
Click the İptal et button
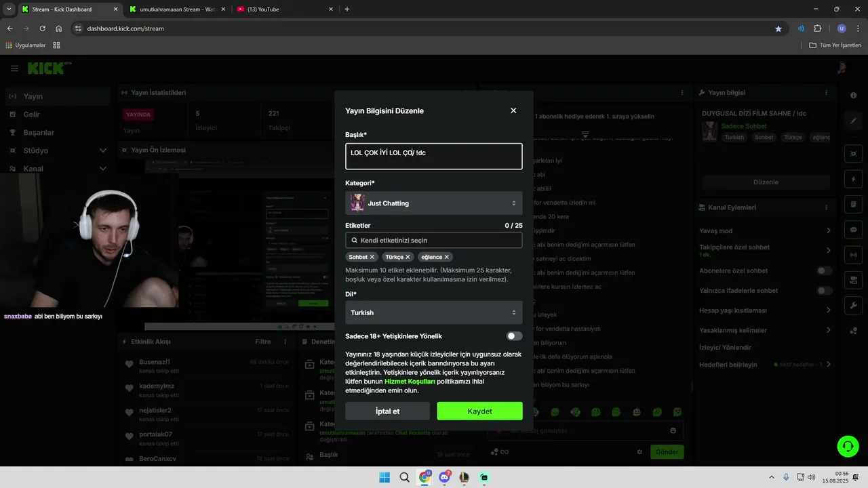(387, 411)
